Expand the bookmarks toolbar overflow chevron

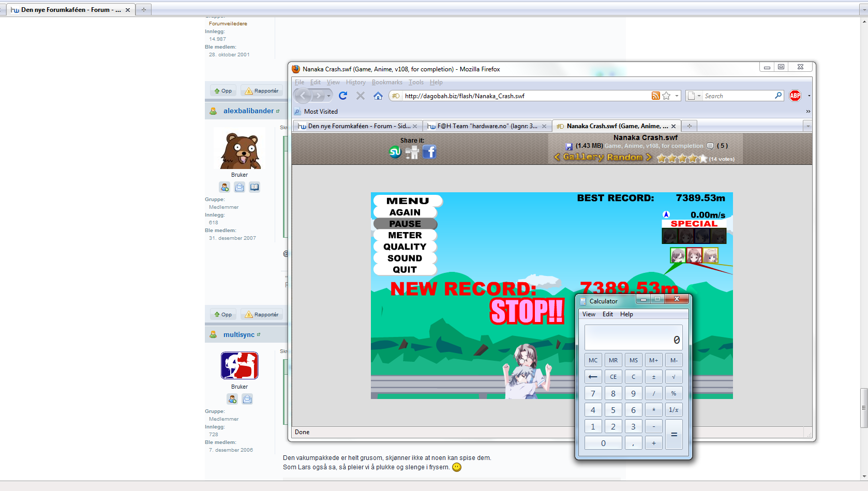[808, 111]
